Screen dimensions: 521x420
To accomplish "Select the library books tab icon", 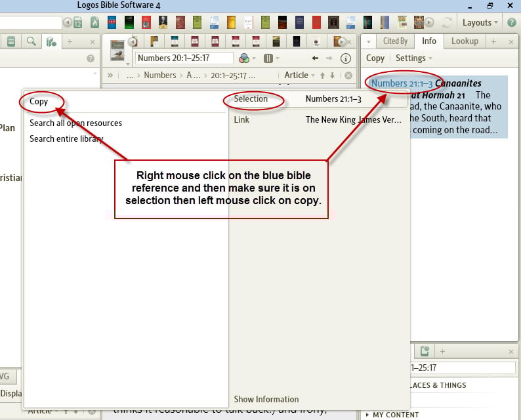I will tap(51, 42).
